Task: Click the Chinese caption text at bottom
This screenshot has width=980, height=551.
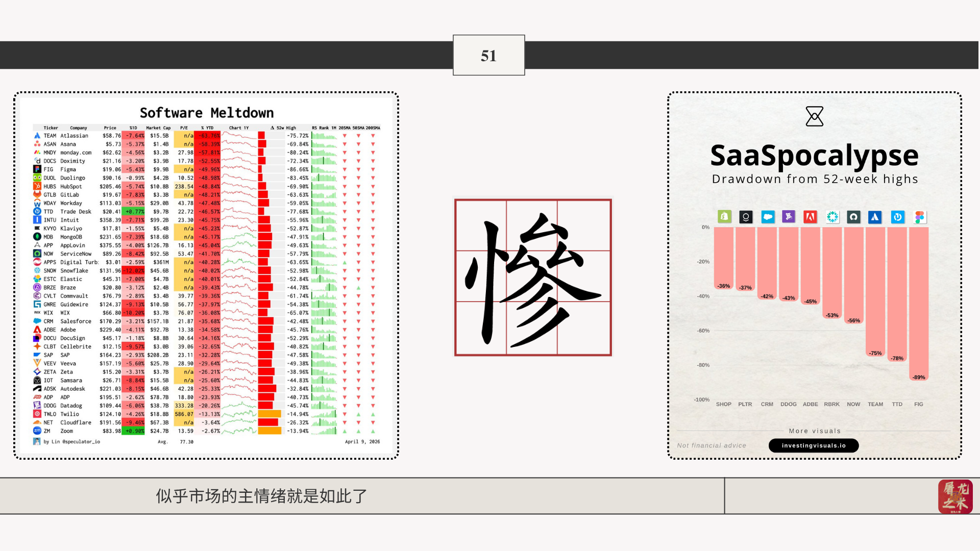Action: 261,496
